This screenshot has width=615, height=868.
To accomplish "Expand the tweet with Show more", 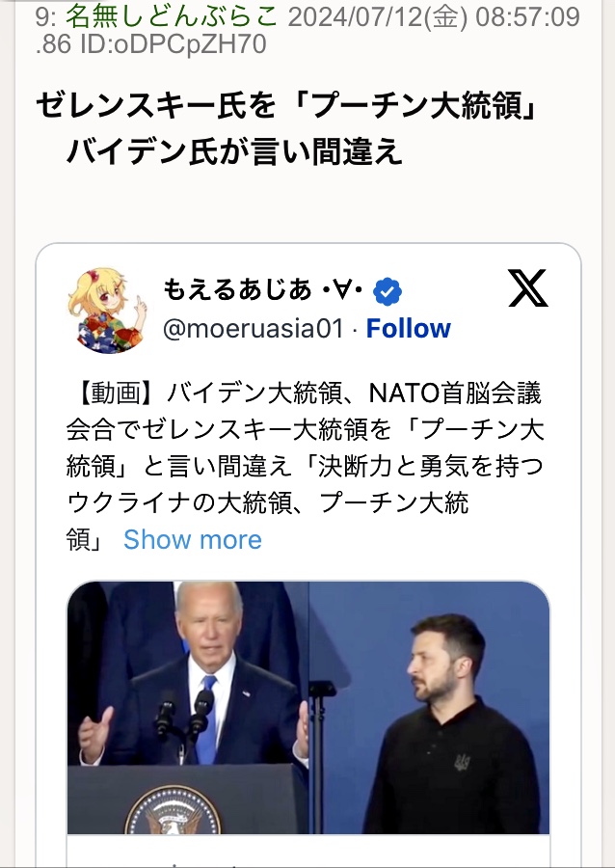I will (x=192, y=540).
